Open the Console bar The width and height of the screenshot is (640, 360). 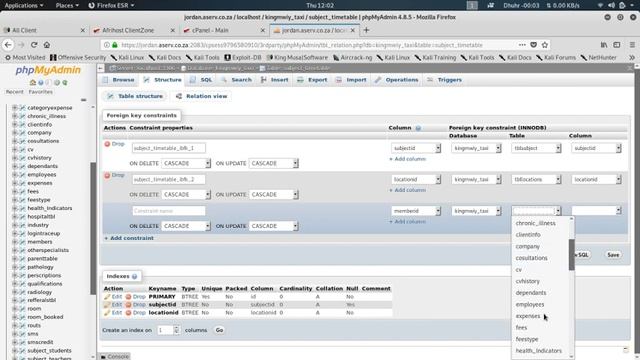tap(116, 356)
